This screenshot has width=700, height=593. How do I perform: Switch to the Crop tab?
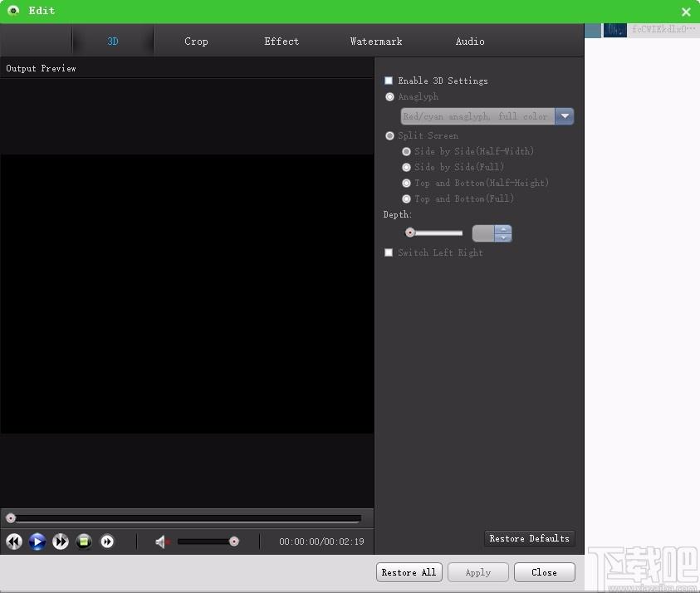196,41
